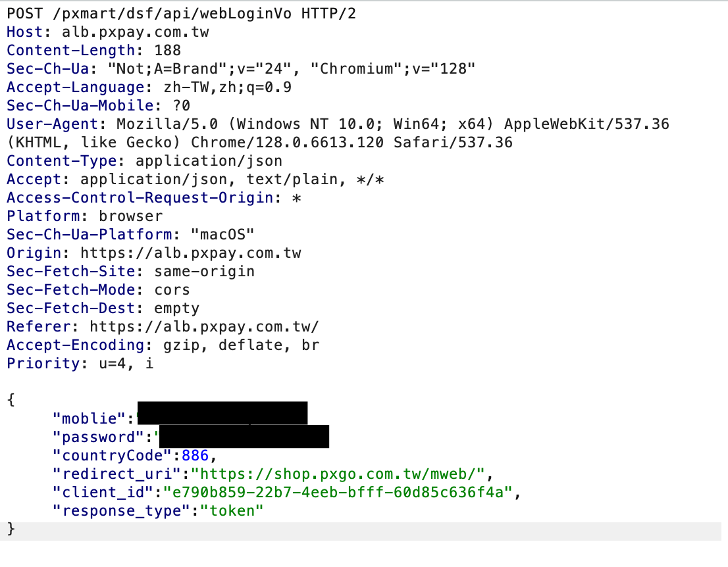This screenshot has height=567, width=728.
Task: Click the opening curly brace of JSON body
Action: 11,399
